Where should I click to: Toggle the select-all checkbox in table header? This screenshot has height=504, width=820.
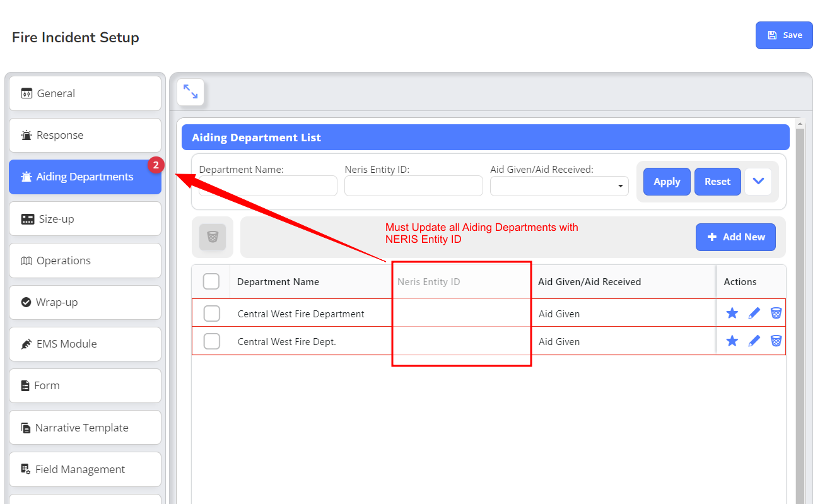click(x=211, y=281)
